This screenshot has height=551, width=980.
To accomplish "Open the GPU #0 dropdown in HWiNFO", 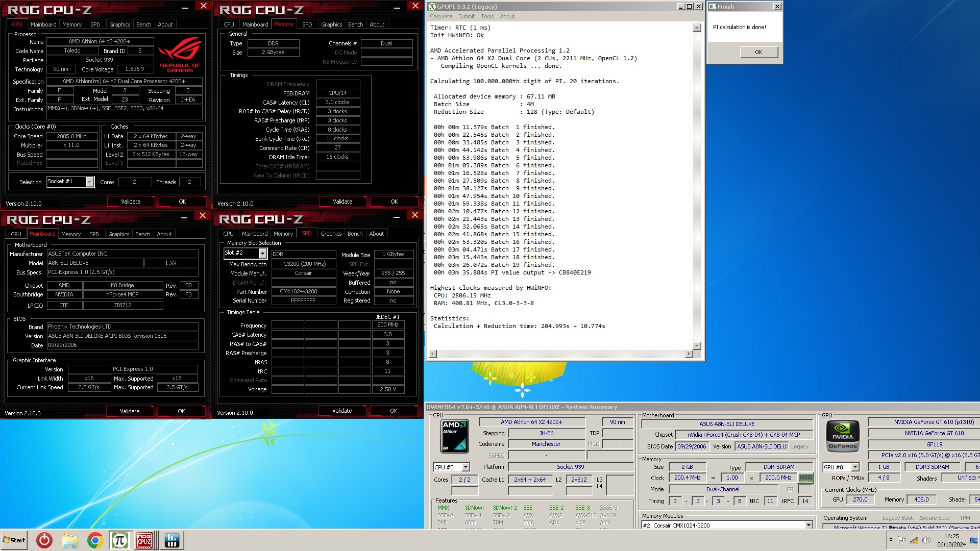I will coord(855,467).
